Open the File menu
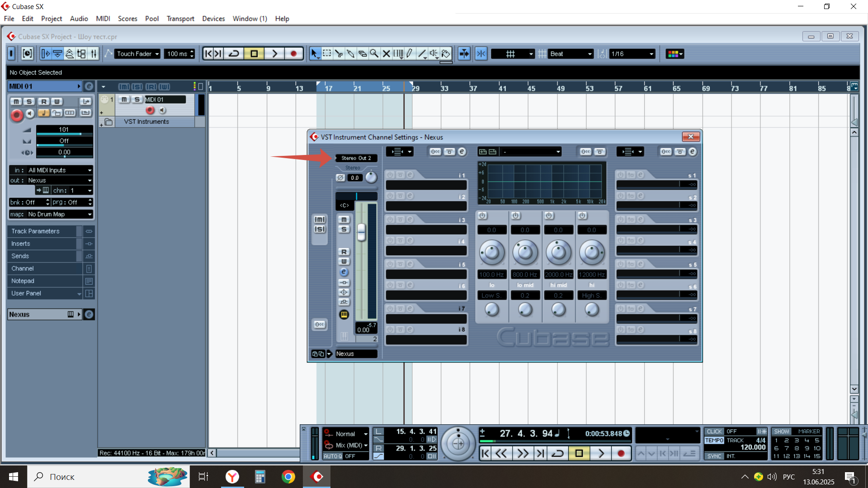The width and height of the screenshot is (868, 488). (x=9, y=19)
